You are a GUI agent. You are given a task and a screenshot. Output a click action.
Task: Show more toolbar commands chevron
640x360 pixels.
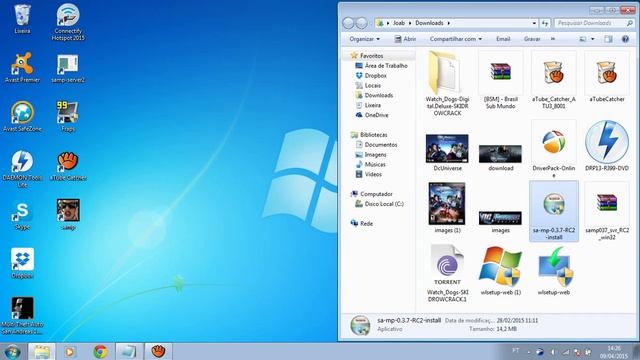[553, 39]
